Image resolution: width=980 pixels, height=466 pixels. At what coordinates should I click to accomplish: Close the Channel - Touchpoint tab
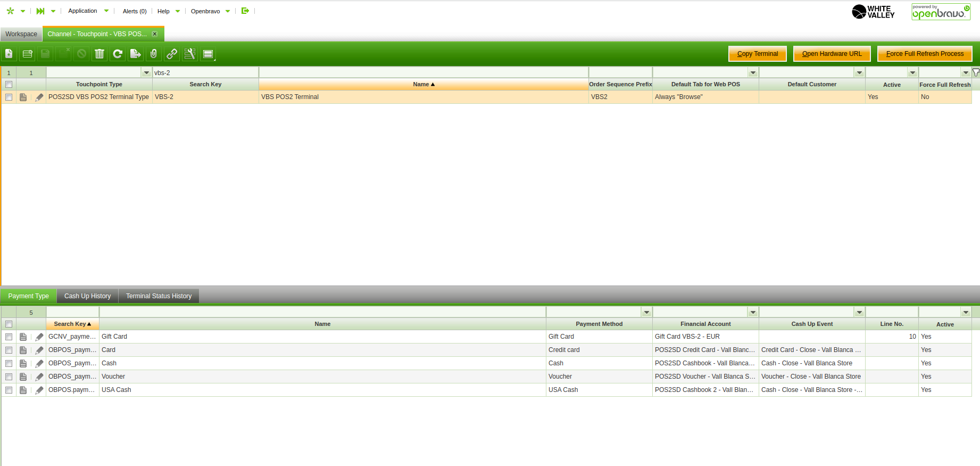pyautogui.click(x=155, y=34)
